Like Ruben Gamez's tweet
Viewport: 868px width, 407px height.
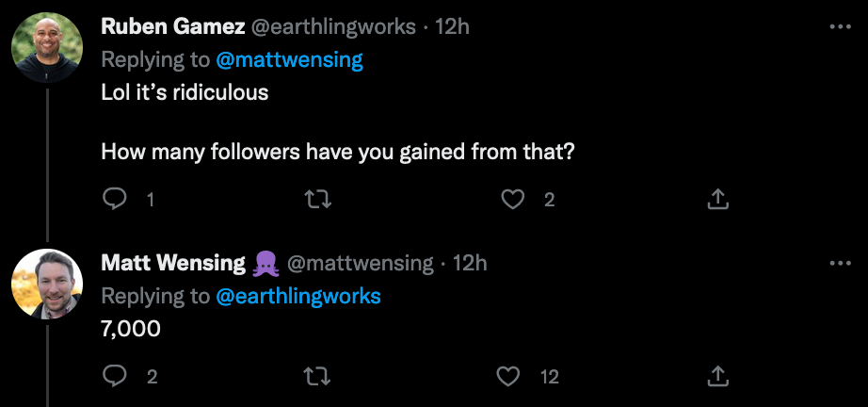512,199
